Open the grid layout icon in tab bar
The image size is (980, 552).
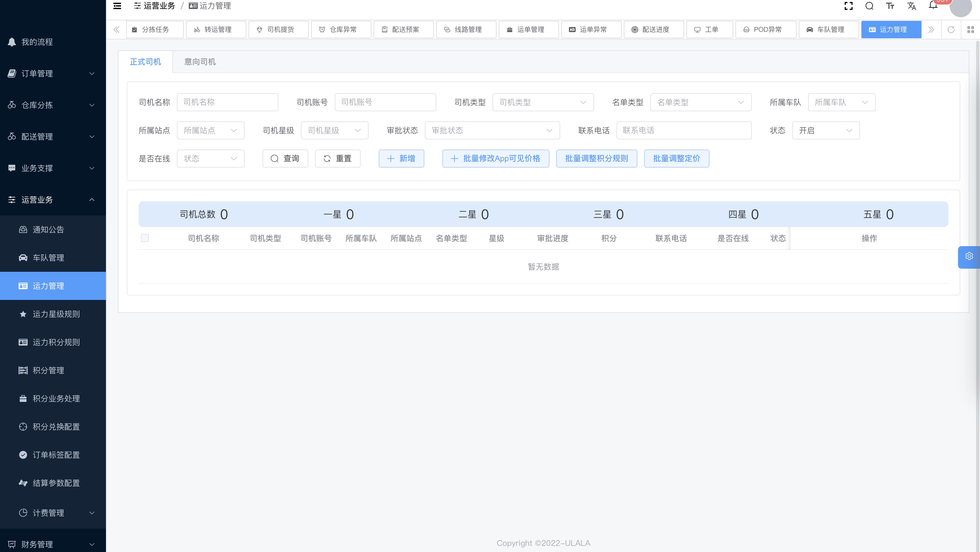[x=970, y=30]
